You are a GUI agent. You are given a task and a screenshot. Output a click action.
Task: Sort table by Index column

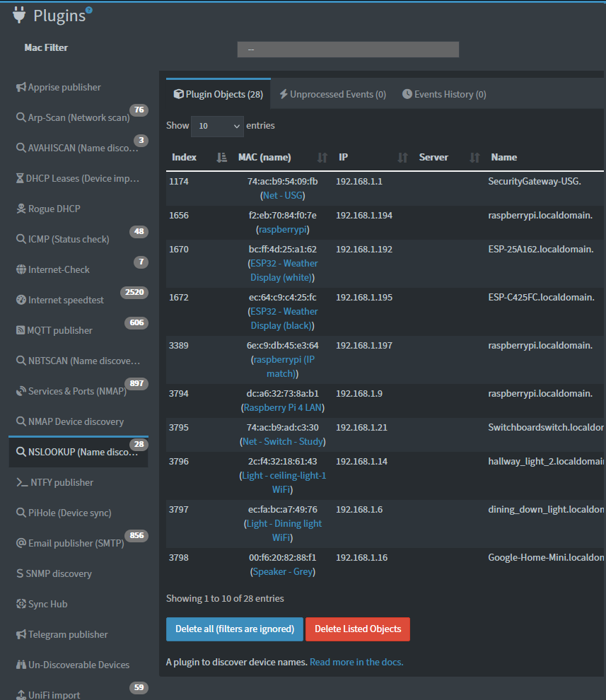[199, 157]
